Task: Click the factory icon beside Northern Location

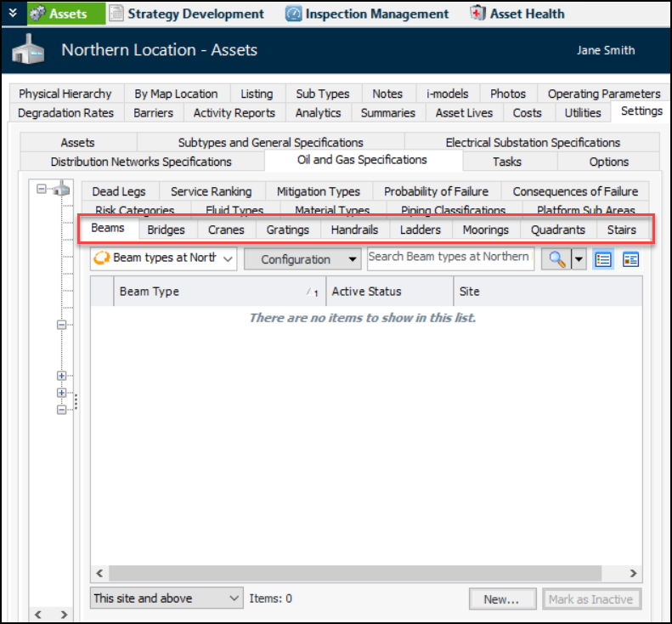Action: click(28, 49)
